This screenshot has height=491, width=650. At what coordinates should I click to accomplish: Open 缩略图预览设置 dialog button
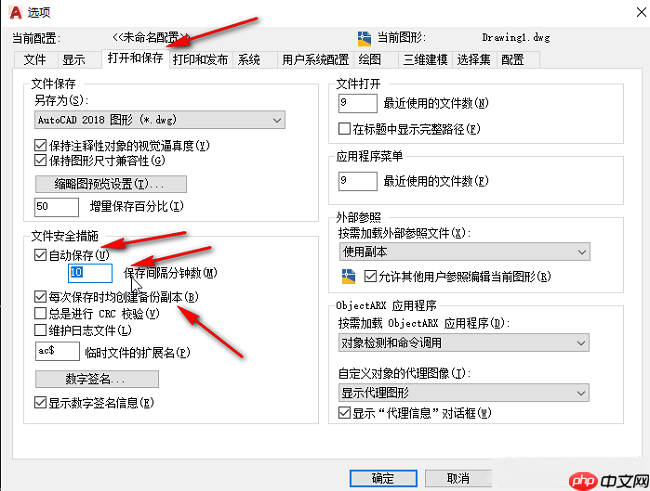tap(111, 184)
